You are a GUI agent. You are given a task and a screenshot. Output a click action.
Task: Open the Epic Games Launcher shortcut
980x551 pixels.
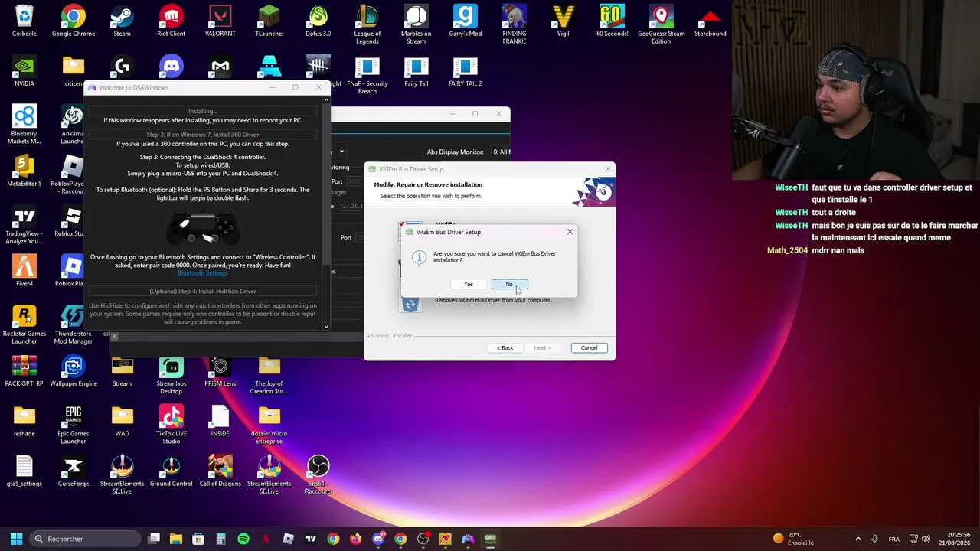(73, 425)
